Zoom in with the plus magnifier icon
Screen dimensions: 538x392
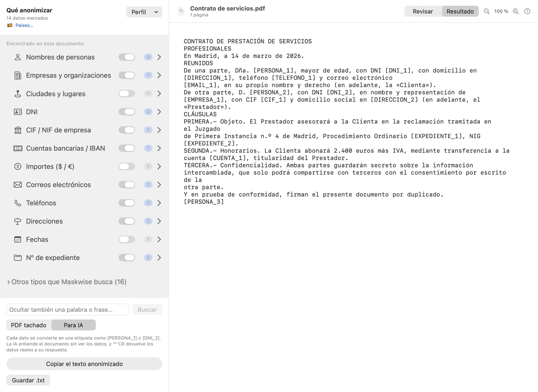click(x=516, y=11)
